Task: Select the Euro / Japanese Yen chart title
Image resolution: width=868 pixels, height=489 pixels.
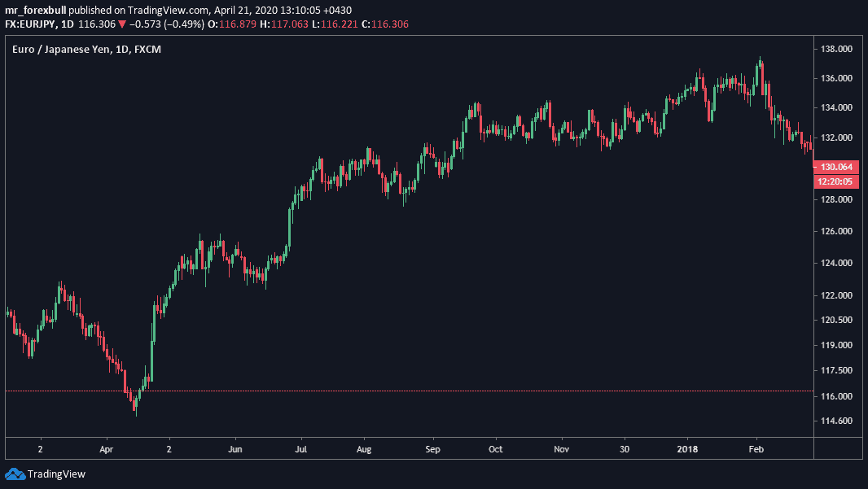Action: coord(62,50)
